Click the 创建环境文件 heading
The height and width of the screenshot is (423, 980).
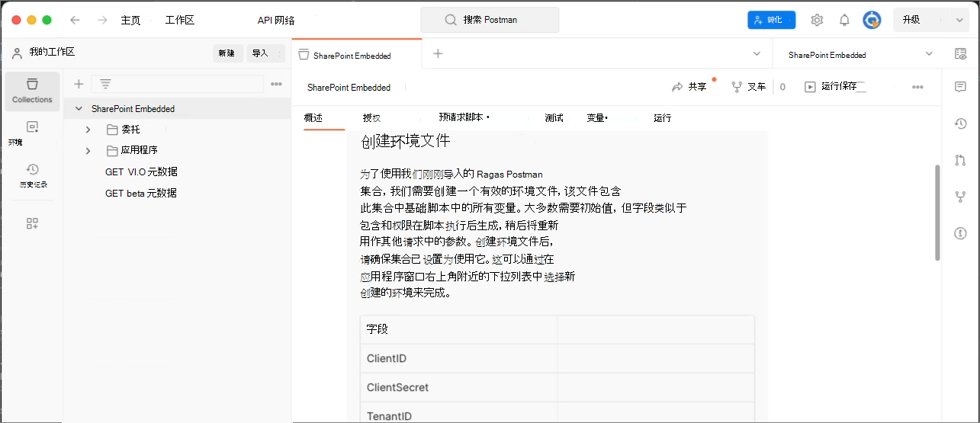pyautogui.click(x=405, y=141)
